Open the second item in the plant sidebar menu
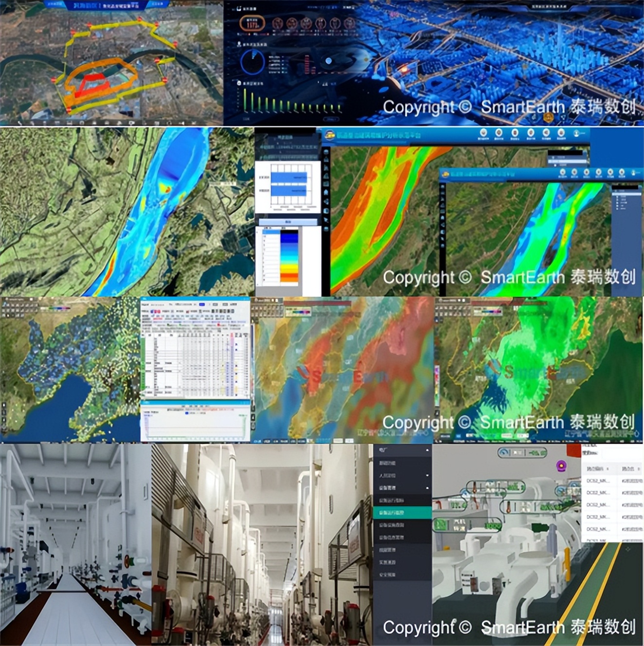 click(x=402, y=463)
